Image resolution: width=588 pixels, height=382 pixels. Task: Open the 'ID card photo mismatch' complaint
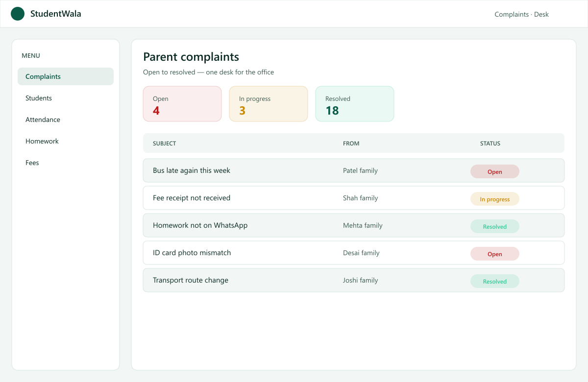coord(354,253)
